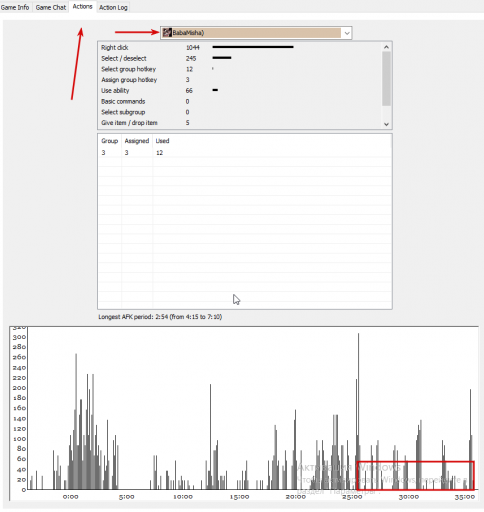Select the Right click row
484x512 pixels.
pyautogui.click(x=240, y=47)
